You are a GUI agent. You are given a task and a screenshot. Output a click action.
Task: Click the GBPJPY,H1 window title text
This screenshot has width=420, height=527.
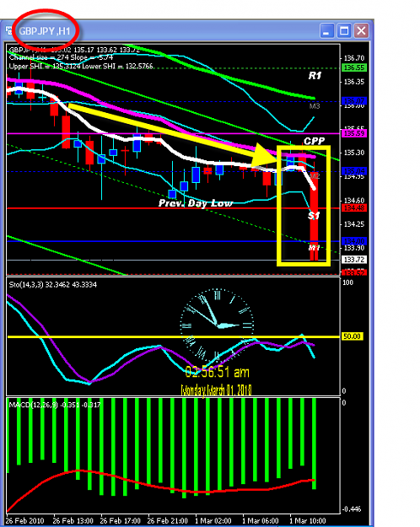click(x=45, y=31)
